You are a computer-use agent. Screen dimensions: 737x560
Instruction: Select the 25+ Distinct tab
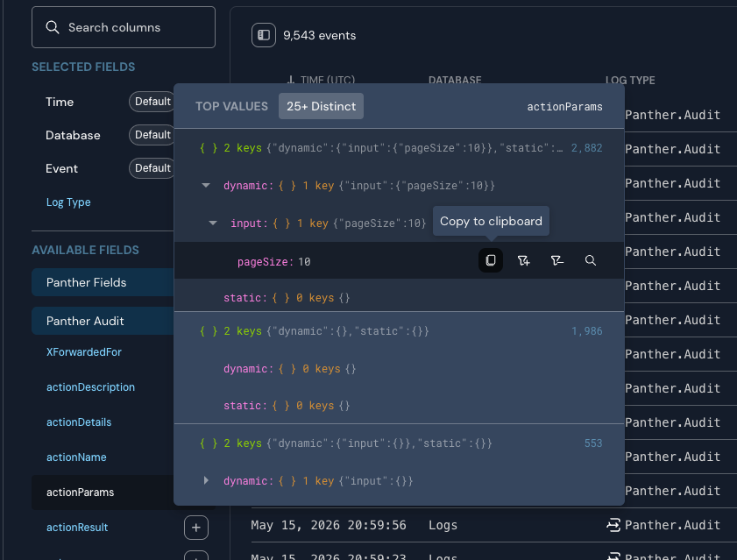[x=321, y=106]
